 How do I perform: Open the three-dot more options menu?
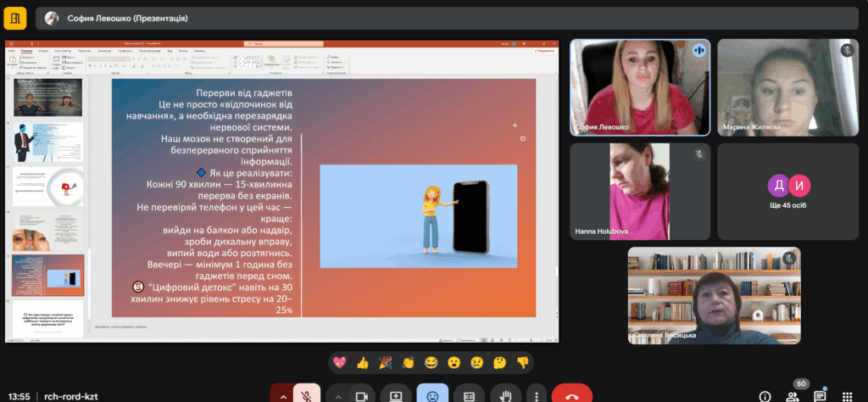535,395
